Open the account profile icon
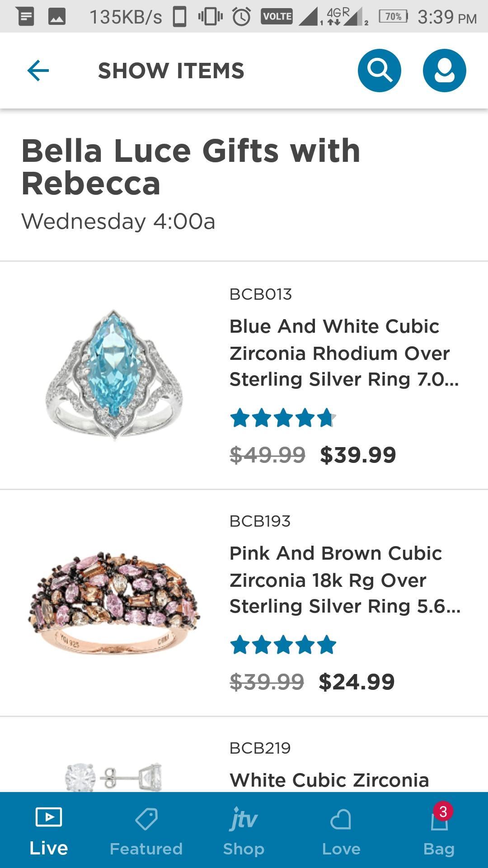Image resolution: width=488 pixels, height=868 pixels. 444,71
